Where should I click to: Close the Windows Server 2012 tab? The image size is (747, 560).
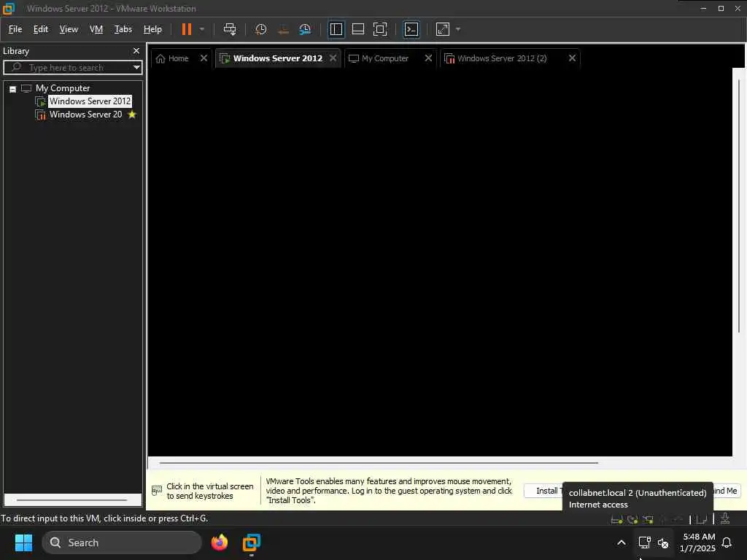(x=333, y=58)
